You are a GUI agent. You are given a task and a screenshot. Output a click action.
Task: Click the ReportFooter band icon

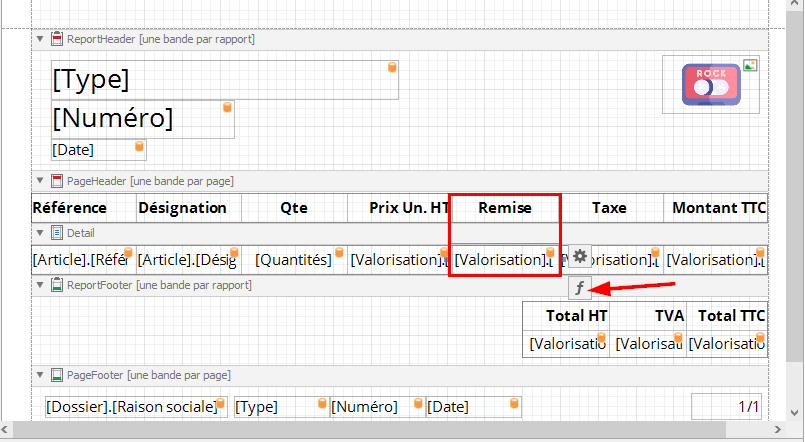57,285
